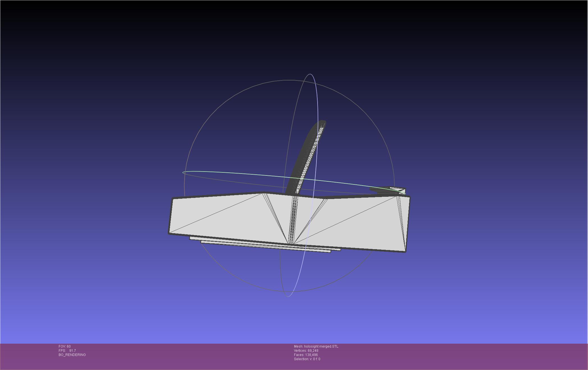
Task: Click the Selection: v: 0 f: 0 text
Action: pyautogui.click(x=307, y=359)
